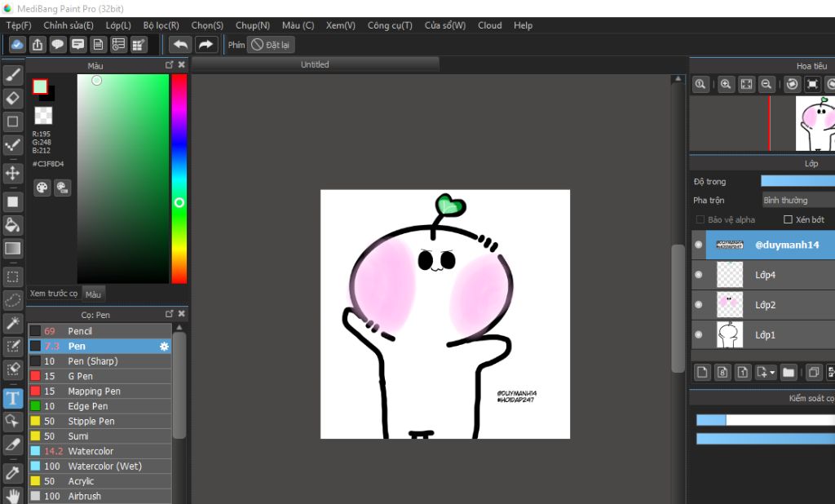This screenshot has width=835, height=504.
Task: Activate the Magic Wand selection tool
Action: click(x=13, y=324)
